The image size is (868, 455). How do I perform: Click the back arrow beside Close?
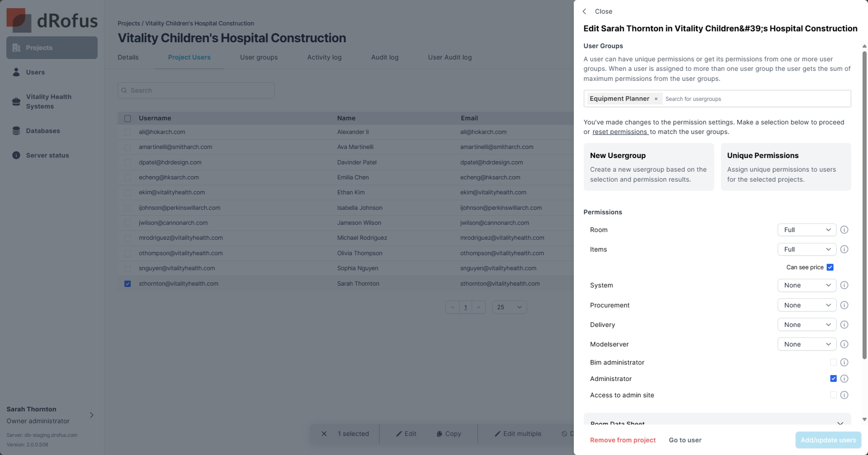tap(585, 11)
